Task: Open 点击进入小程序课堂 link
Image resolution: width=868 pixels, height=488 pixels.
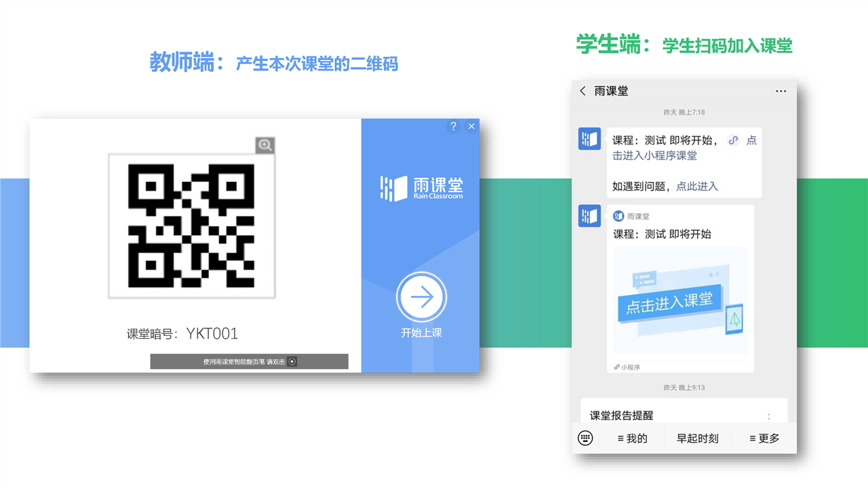Action: click(684, 148)
